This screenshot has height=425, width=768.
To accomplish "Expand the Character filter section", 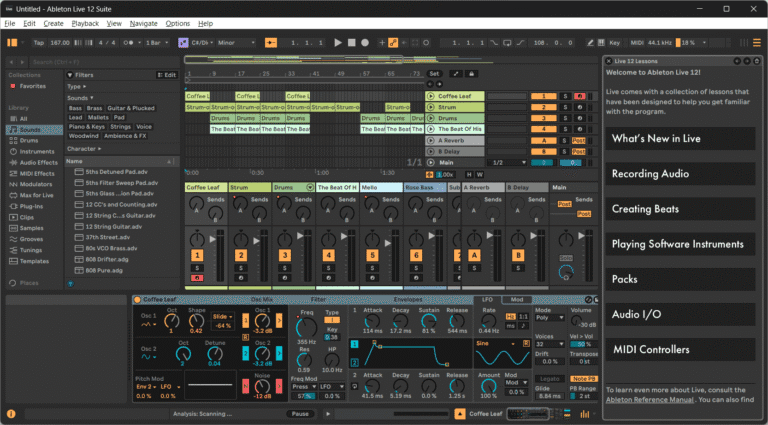I will pyautogui.click(x=84, y=149).
